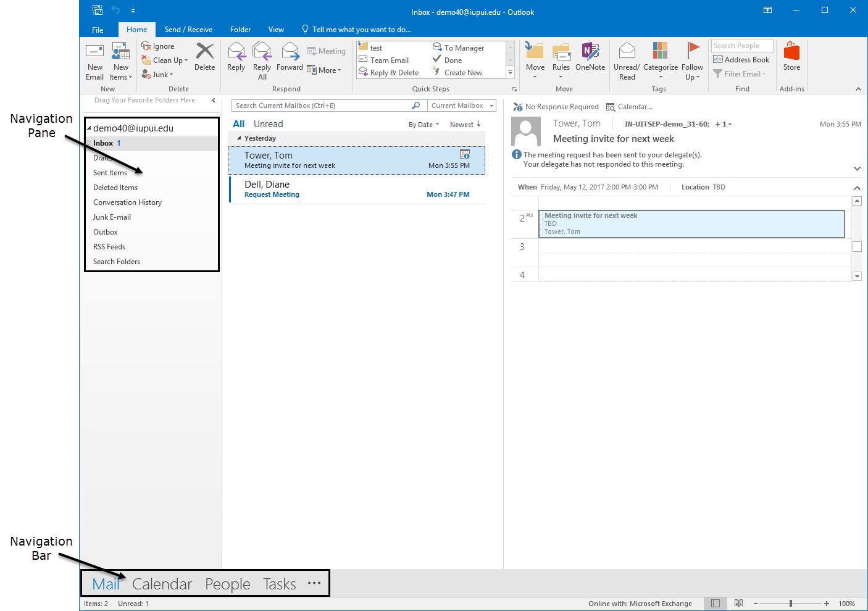The image size is (868, 611).
Task: Switch to the Folder tab
Action: click(x=240, y=30)
